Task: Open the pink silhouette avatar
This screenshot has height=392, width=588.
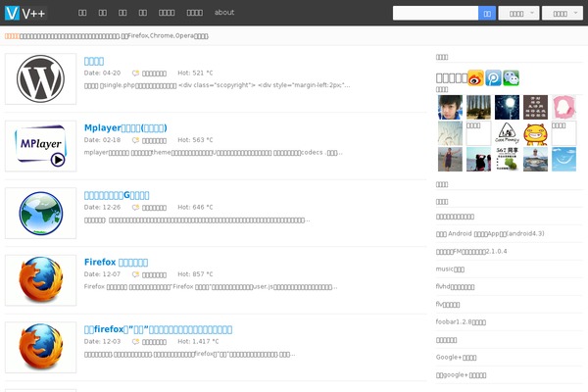Action: coord(564,107)
